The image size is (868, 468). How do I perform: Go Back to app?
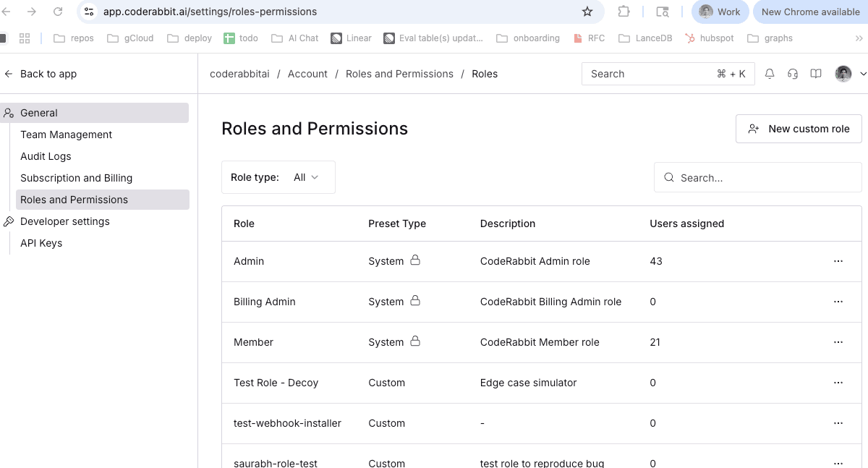[41, 74]
